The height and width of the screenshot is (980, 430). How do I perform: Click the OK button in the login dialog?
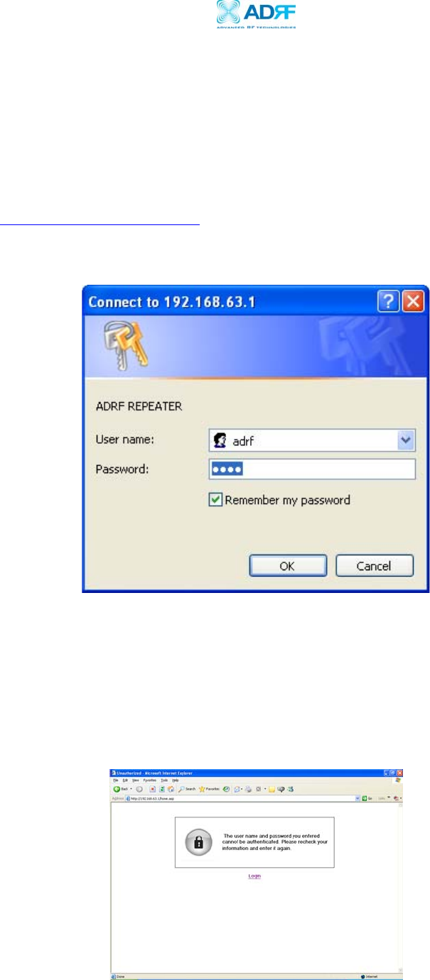[x=288, y=565]
